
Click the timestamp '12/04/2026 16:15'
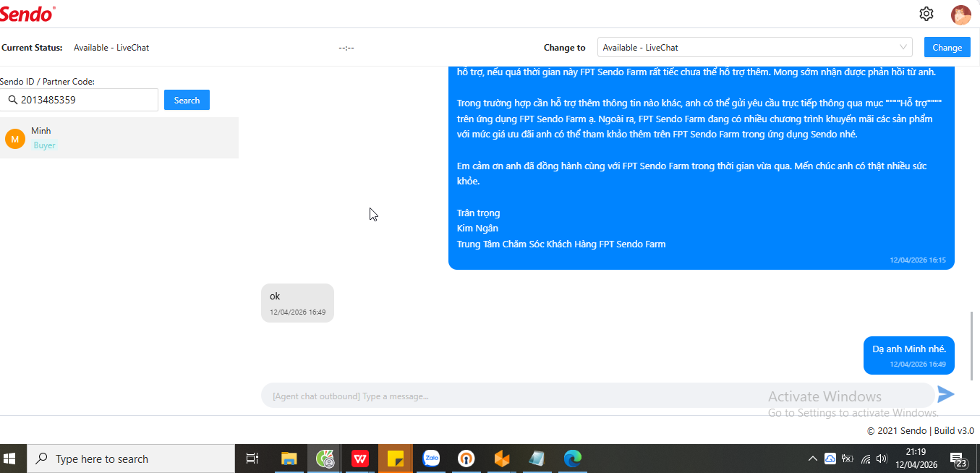pyautogui.click(x=917, y=260)
